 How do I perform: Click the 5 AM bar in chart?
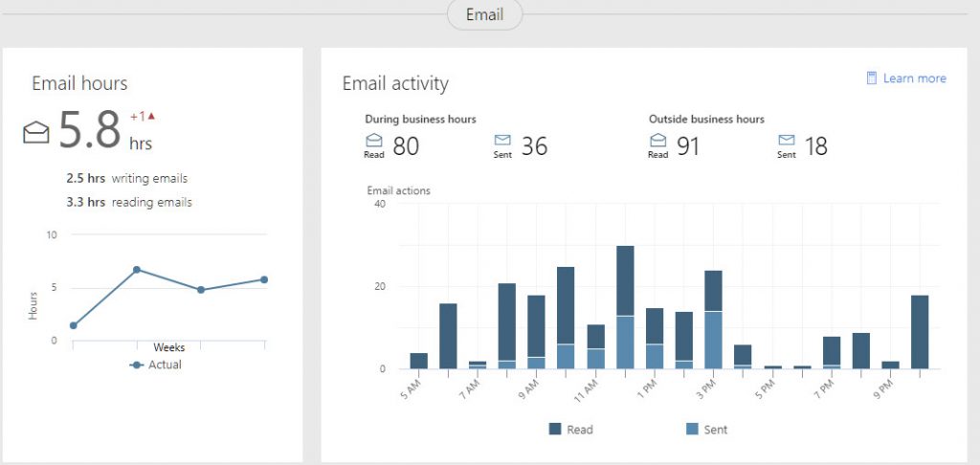click(x=419, y=361)
